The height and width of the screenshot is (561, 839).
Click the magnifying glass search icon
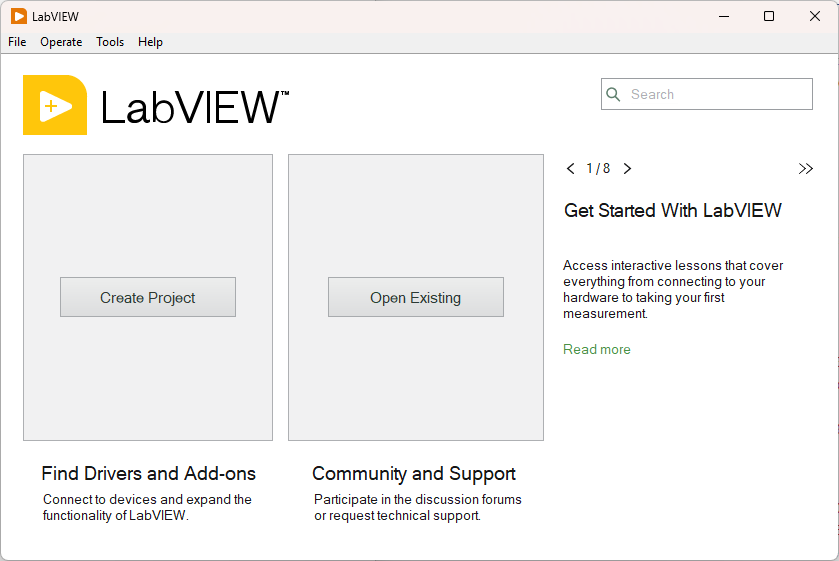[x=614, y=94]
